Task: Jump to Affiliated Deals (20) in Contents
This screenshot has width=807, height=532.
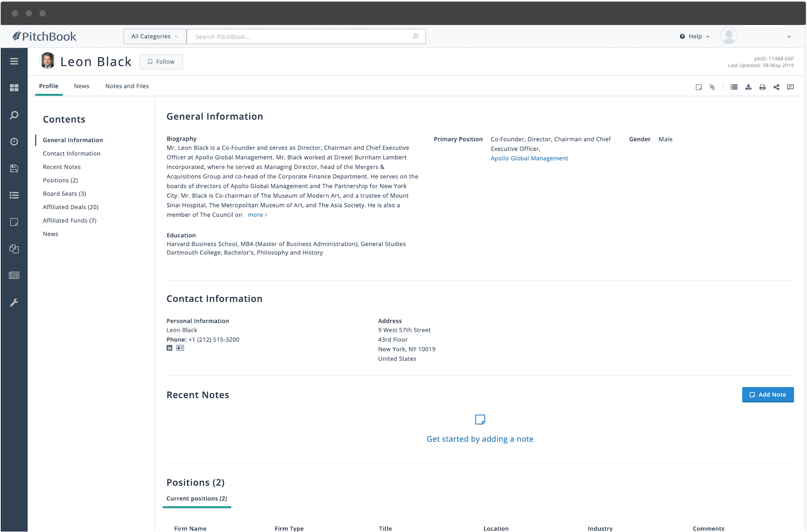Action: [71, 207]
